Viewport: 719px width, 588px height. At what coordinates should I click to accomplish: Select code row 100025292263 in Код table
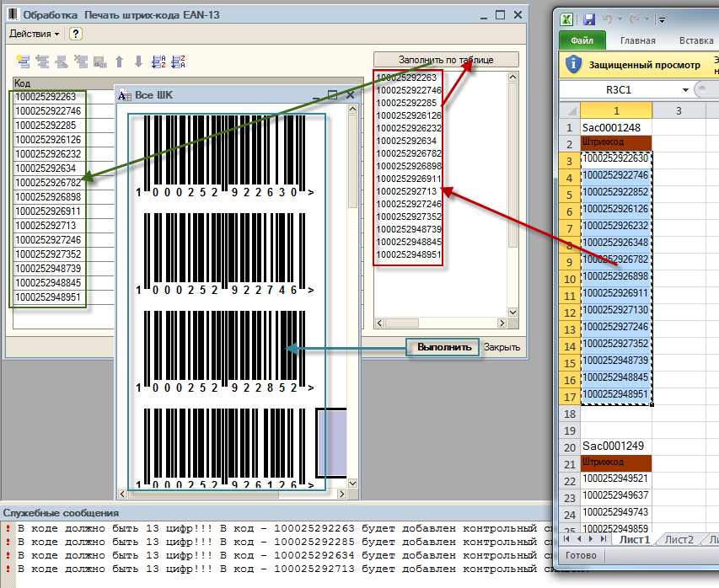tap(63, 97)
